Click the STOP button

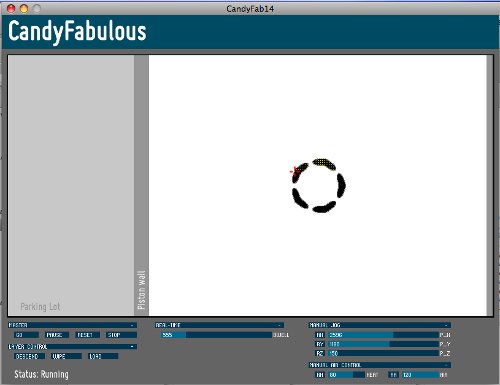tap(121, 335)
